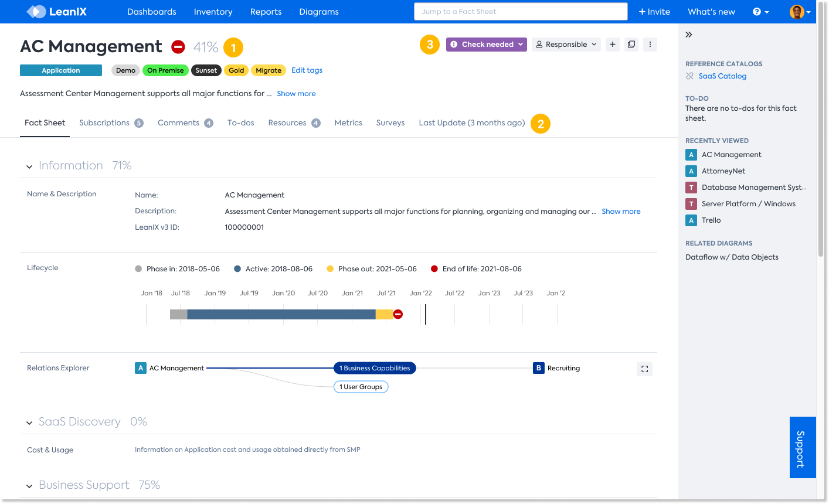The image size is (829, 504).
Task: Click the red end-of-life status icon beside title
Action: [178, 47]
